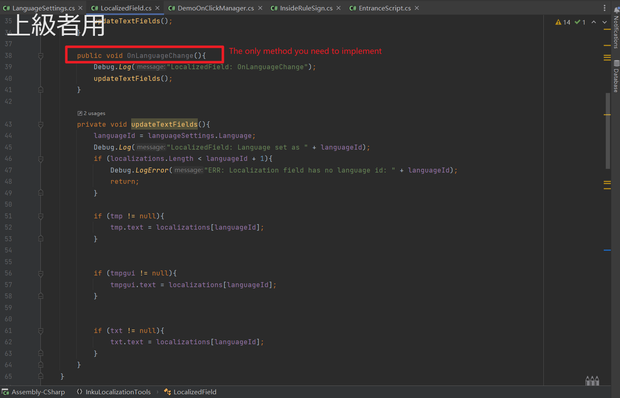
Task: Click the Assembly-CSharp breadcrumb icon
Action: (6, 392)
